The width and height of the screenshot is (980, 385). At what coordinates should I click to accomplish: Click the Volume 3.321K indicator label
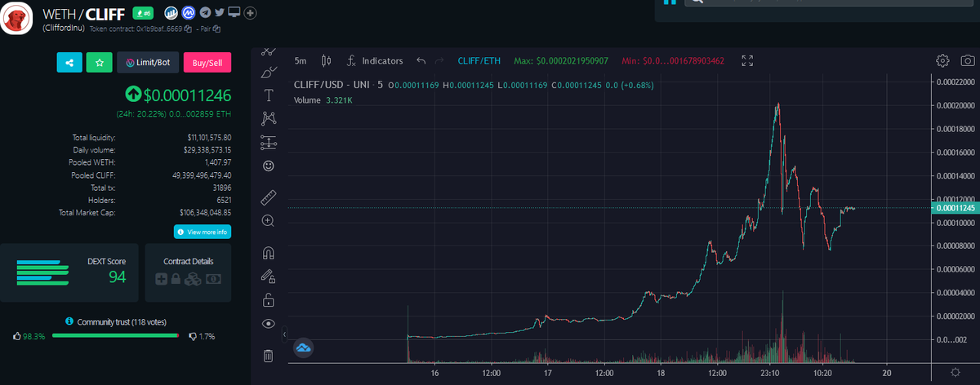point(323,100)
